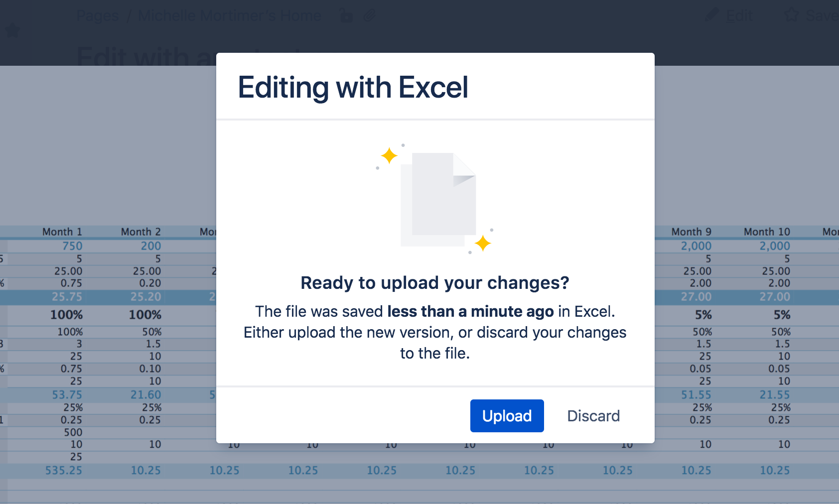Click the 535.25 total cell
Viewport: 839px width, 504px height.
point(64,471)
